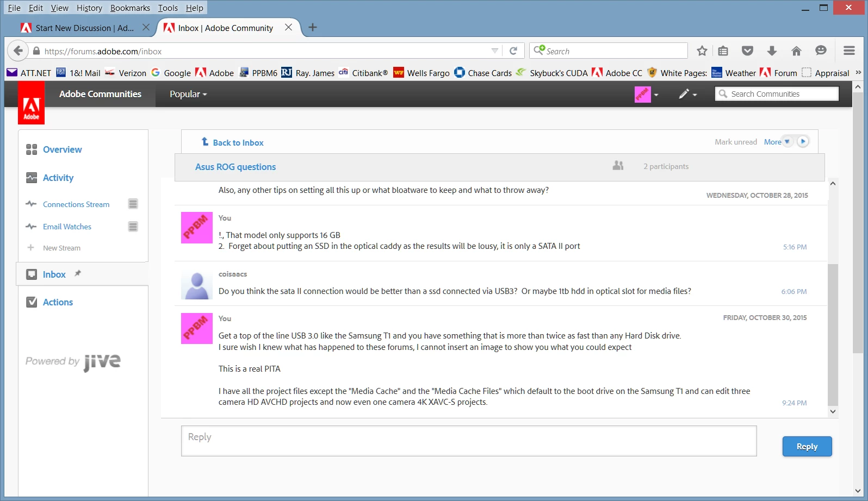Click the participants people icon

pos(618,165)
